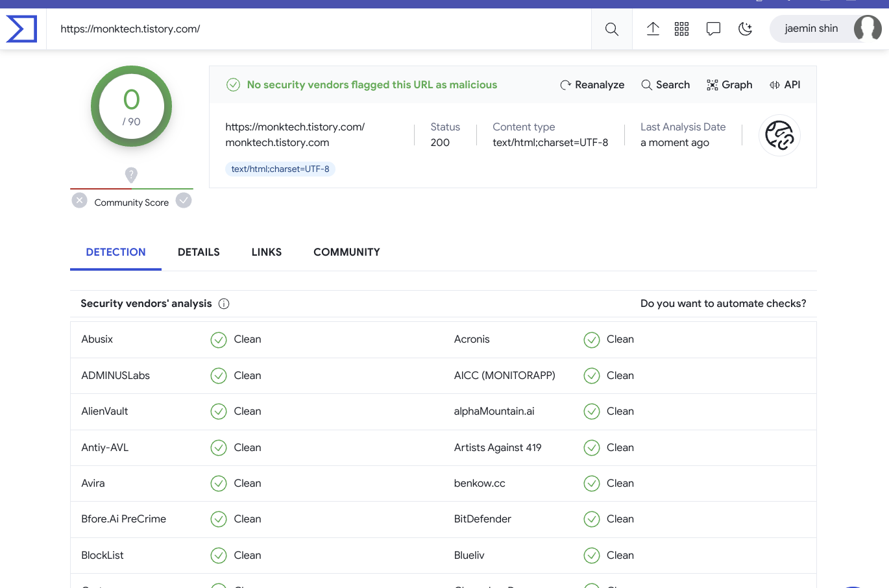Viewport: 889px width, 588px height.
Task: Select the vendor name Blueliv
Action: 469,556
